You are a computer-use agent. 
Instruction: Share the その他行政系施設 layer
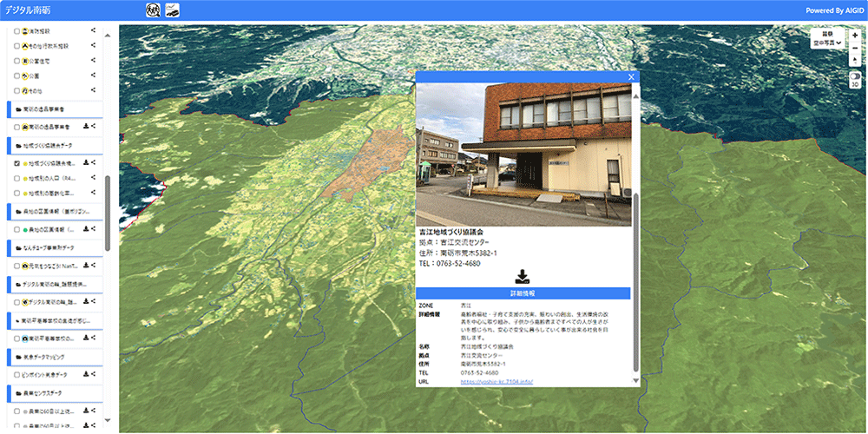pos(94,45)
